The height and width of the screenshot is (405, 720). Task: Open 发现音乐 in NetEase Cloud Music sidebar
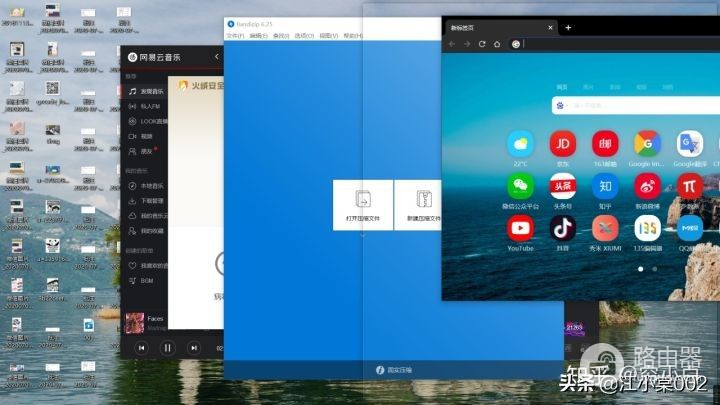[x=146, y=91]
